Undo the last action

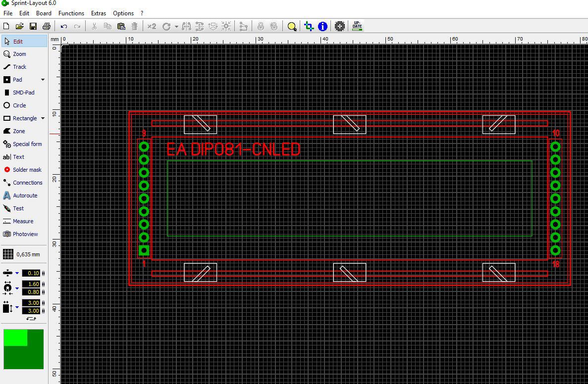[x=64, y=26]
